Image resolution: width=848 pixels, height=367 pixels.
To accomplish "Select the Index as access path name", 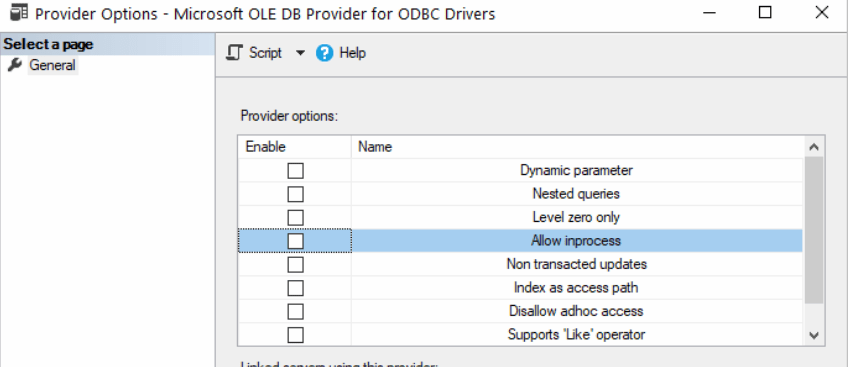I will tap(576, 288).
